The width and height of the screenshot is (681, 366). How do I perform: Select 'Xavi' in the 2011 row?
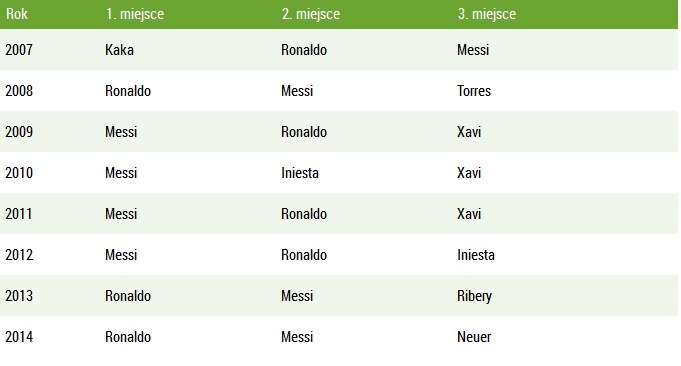click(469, 214)
